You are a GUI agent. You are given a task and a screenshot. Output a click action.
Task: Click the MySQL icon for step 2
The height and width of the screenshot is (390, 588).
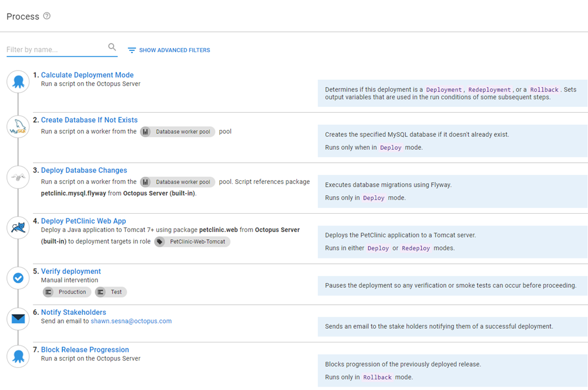pos(18,126)
